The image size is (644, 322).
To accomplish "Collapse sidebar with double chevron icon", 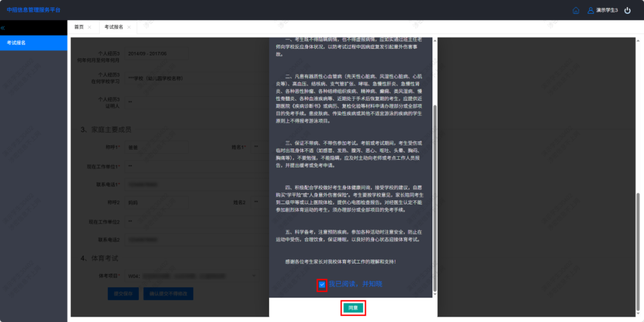I will click(x=3, y=27).
